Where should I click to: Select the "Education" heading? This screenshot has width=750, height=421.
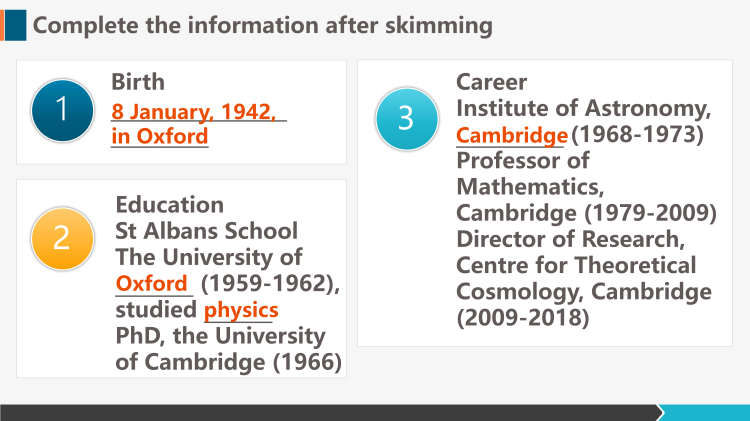tap(170, 205)
